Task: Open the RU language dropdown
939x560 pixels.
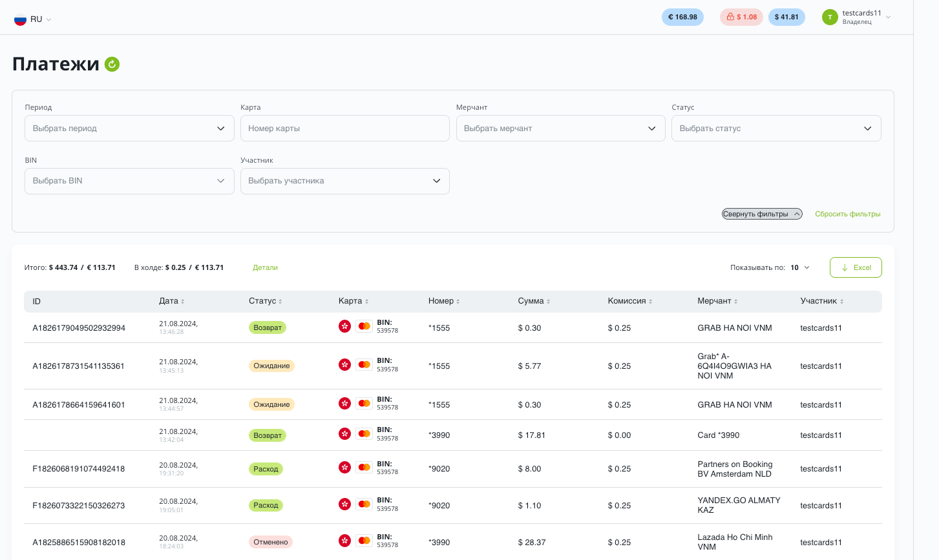Action: pyautogui.click(x=33, y=19)
